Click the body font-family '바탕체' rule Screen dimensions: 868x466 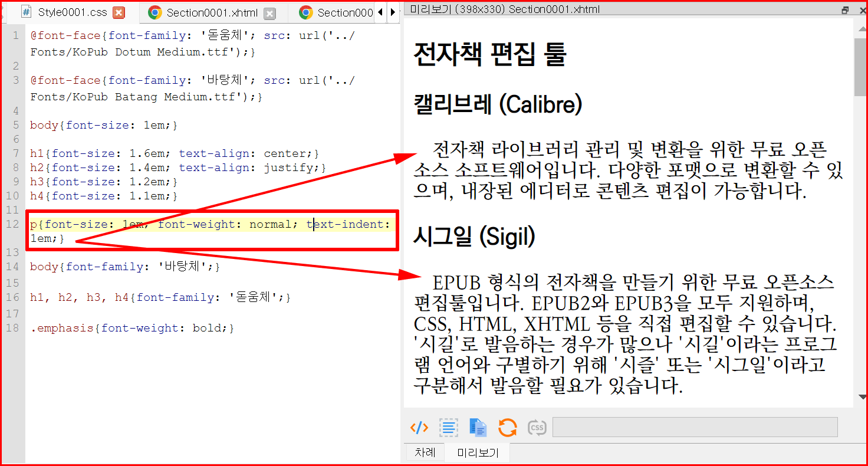click(x=125, y=267)
